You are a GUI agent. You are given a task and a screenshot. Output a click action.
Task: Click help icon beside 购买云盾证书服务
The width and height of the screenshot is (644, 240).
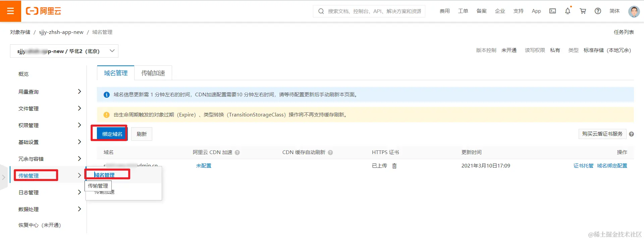coord(631,134)
